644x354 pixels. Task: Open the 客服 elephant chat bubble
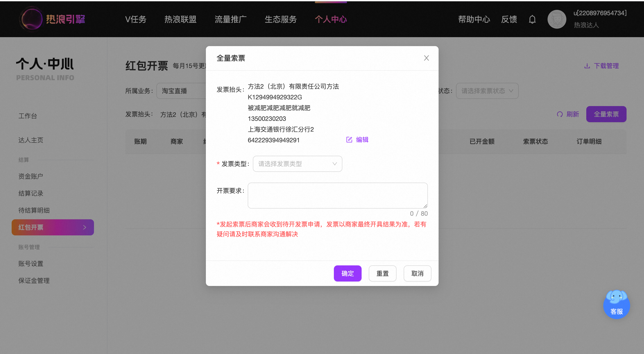pos(616,304)
